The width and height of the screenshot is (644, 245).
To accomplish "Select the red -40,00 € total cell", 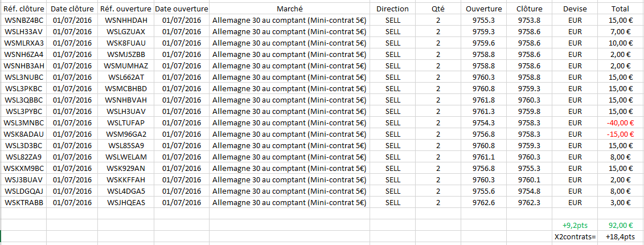I will (620, 122).
